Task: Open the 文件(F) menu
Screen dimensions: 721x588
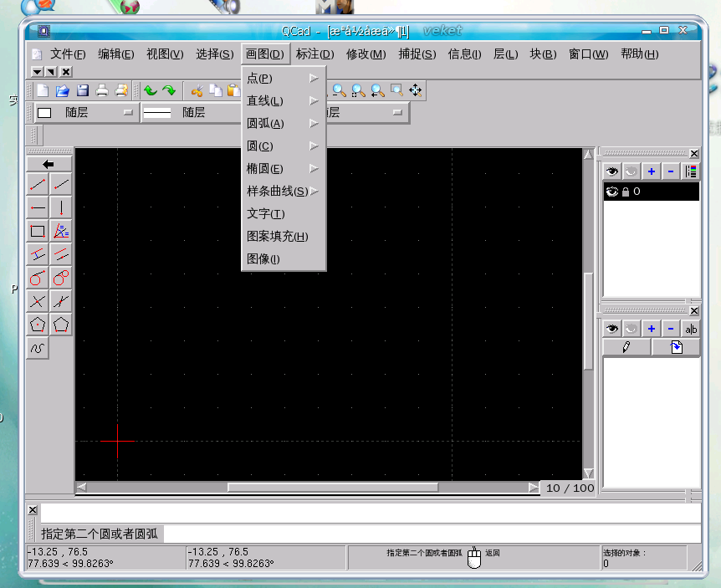Action: [68, 54]
